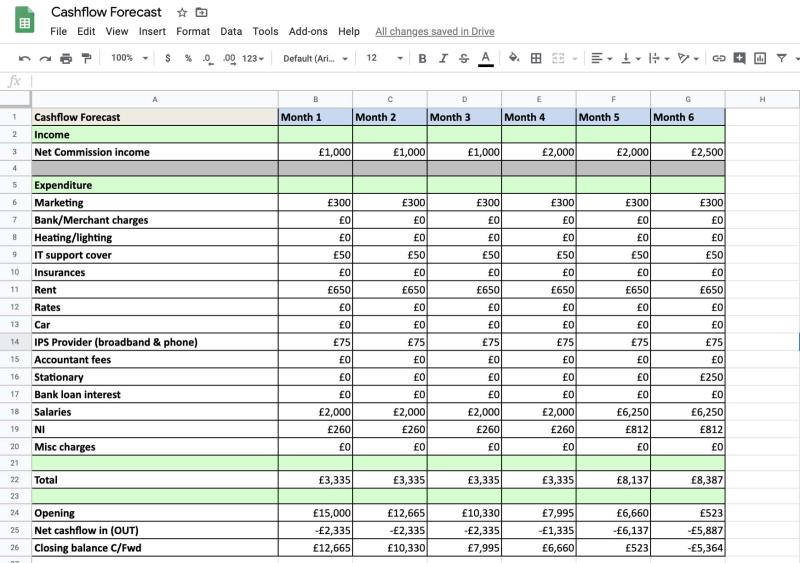Open the Default font family dropdown
Screen dimensions: 800x563
tap(315, 59)
